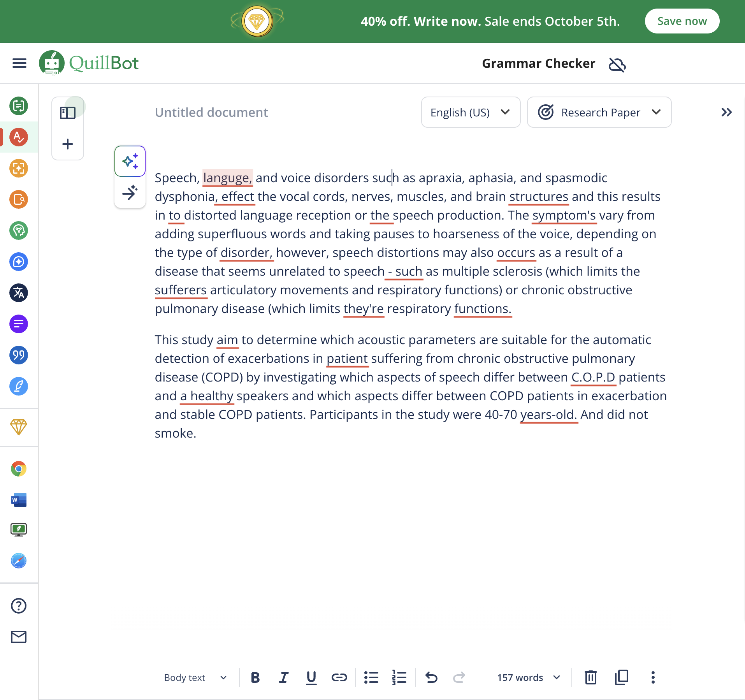The image size is (745, 700).
Task: Click the misspelled word 'languge'
Action: point(227,178)
